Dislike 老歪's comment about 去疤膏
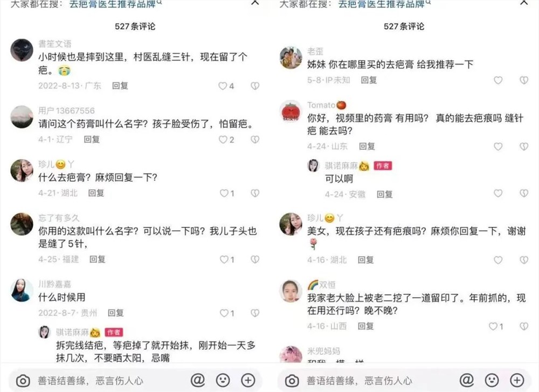 pos(523,80)
